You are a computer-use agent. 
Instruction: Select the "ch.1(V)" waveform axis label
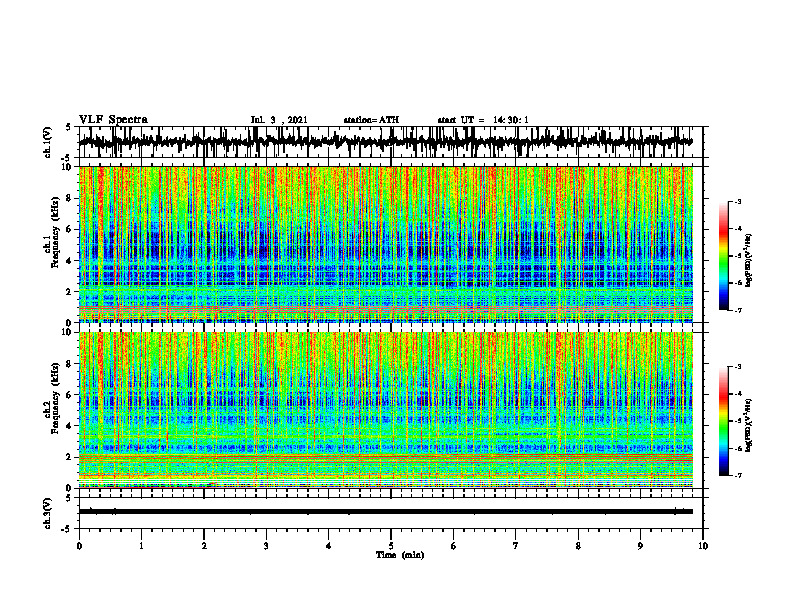(48, 143)
